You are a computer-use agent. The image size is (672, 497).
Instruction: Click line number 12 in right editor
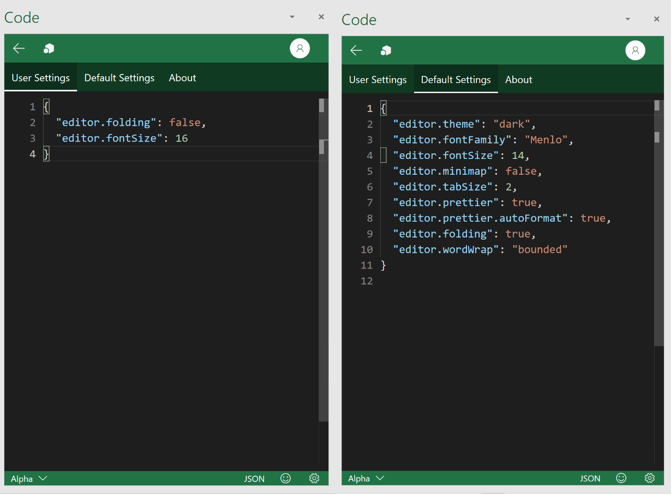point(367,281)
